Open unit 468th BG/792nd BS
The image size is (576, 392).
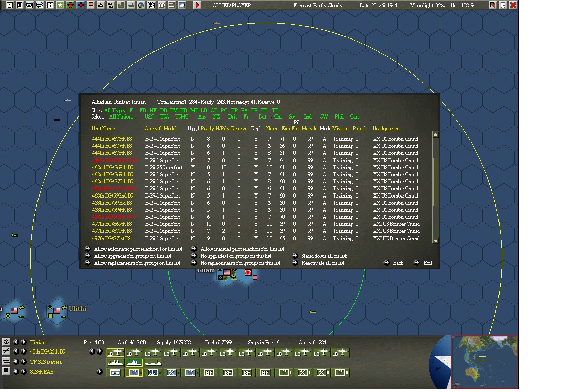[x=112, y=195]
